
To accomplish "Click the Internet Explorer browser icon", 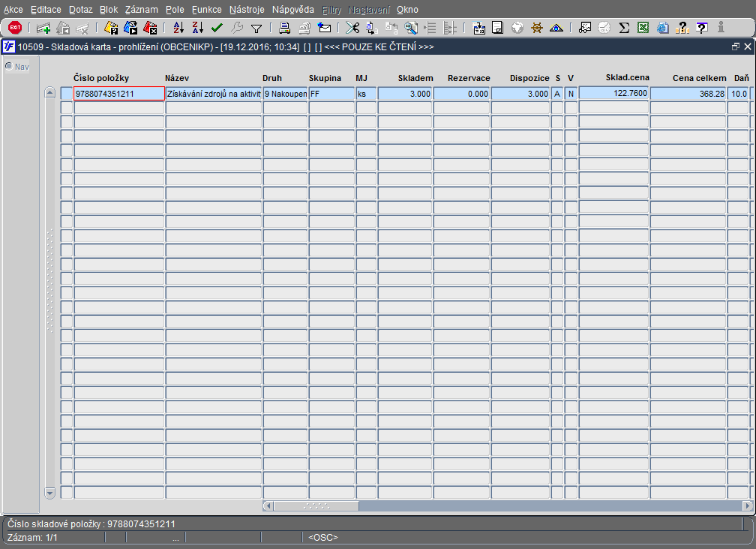I will coord(663,28).
